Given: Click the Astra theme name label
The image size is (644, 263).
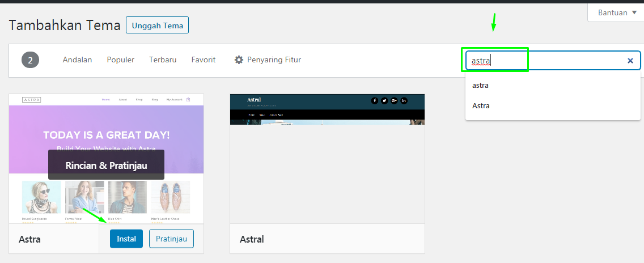Looking at the screenshot, I should pyautogui.click(x=29, y=239).
